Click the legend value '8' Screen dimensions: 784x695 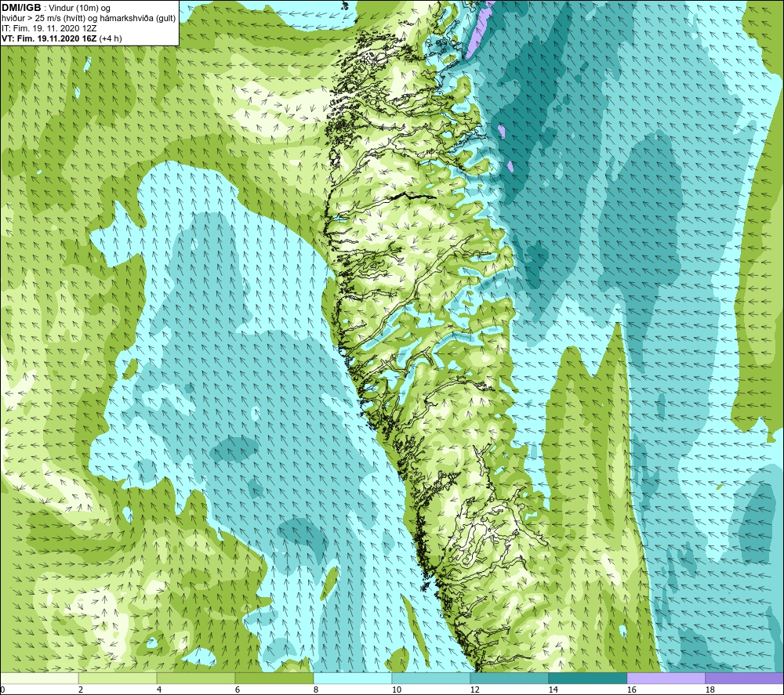[x=316, y=690]
